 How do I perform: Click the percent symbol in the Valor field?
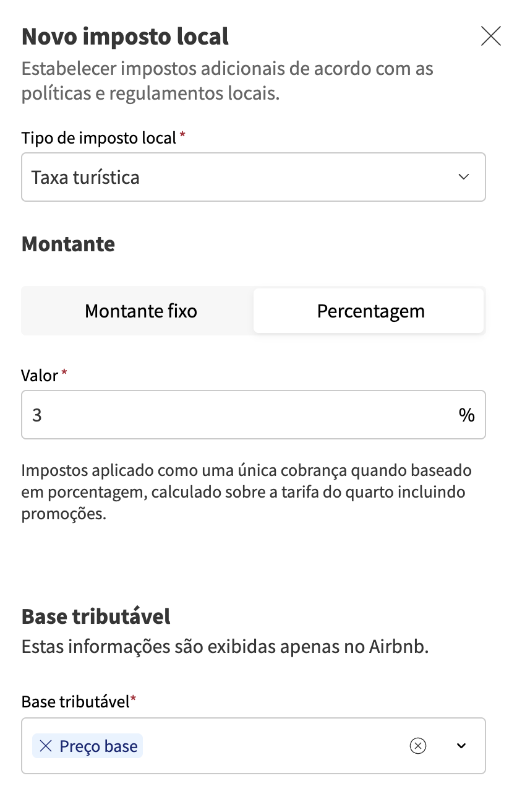[x=467, y=415]
